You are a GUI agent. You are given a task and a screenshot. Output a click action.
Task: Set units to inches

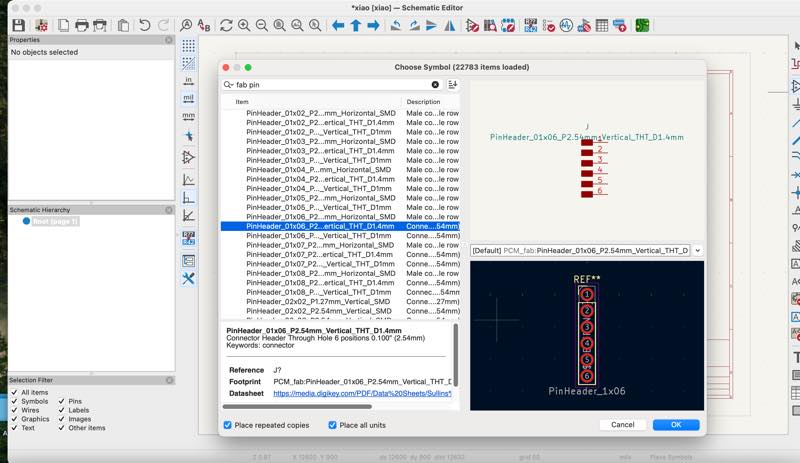coord(188,81)
